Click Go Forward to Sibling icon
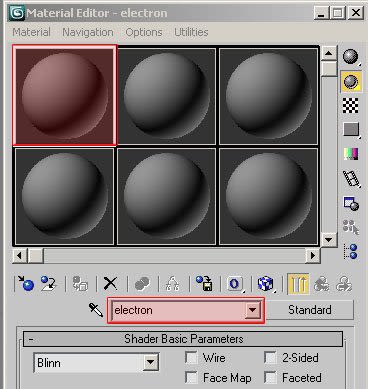The image size is (368, 389). [344, 284]
